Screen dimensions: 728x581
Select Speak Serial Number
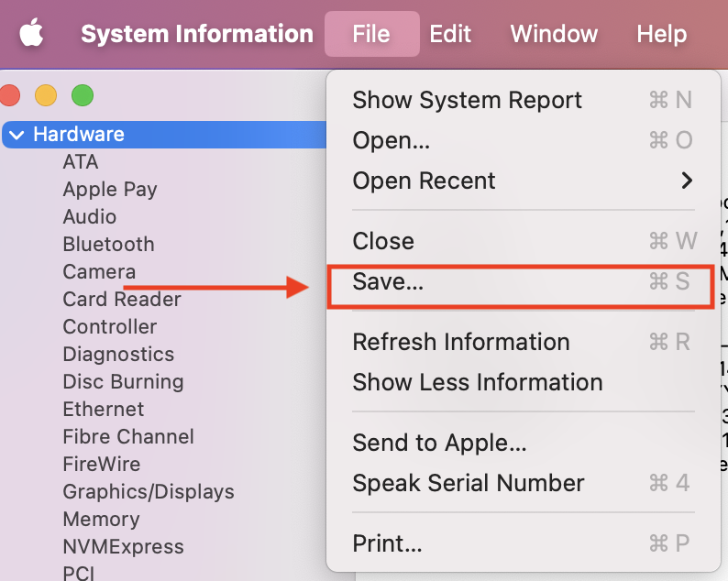(x=524, y=483)
